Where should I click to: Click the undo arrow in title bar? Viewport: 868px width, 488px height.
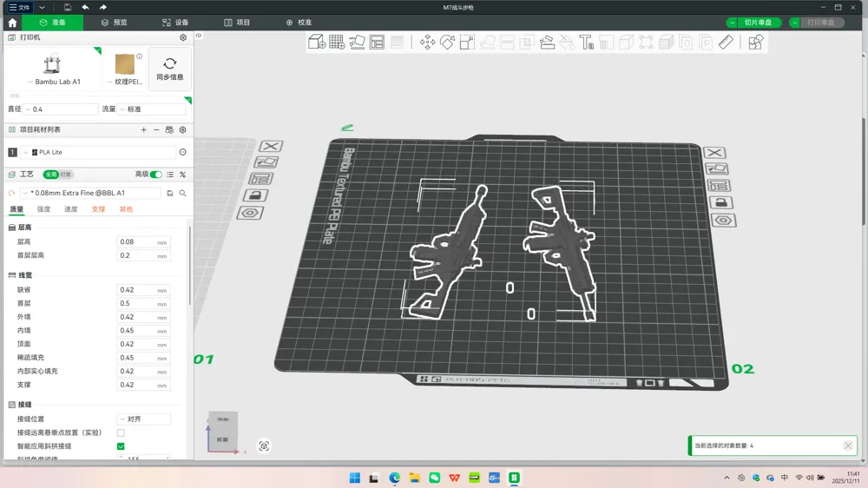click(85, 7)
